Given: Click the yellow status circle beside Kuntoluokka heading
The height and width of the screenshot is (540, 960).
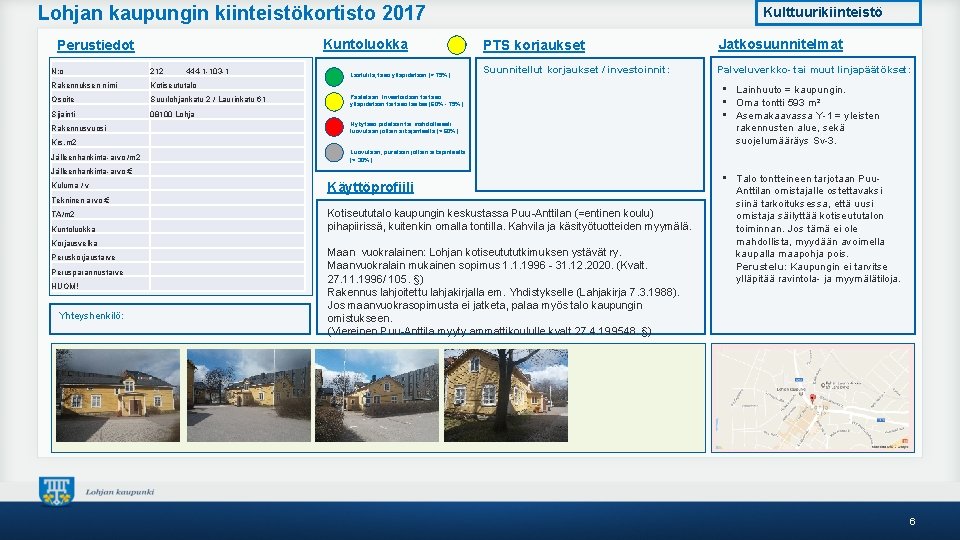Looking at the screenshot, I should 457,45.
